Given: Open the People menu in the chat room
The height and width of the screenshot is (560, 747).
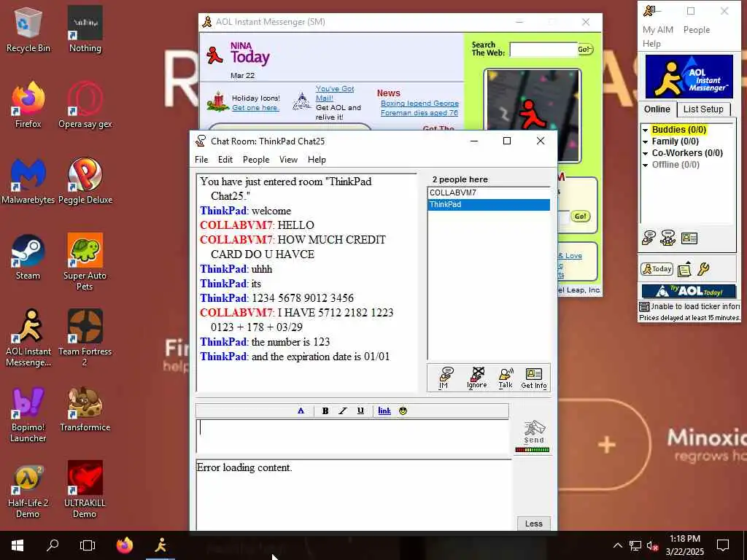Looking at the screenshot, I should pos(256,160).
